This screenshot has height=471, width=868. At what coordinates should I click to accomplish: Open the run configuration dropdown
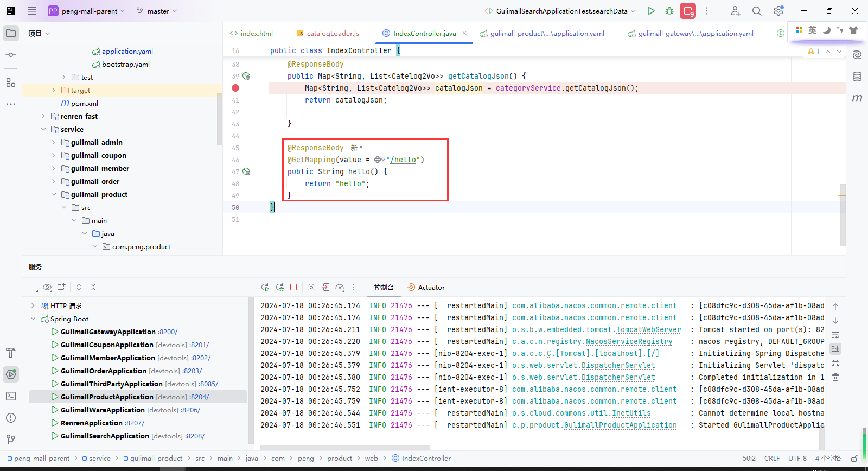[x=560, y=11]
